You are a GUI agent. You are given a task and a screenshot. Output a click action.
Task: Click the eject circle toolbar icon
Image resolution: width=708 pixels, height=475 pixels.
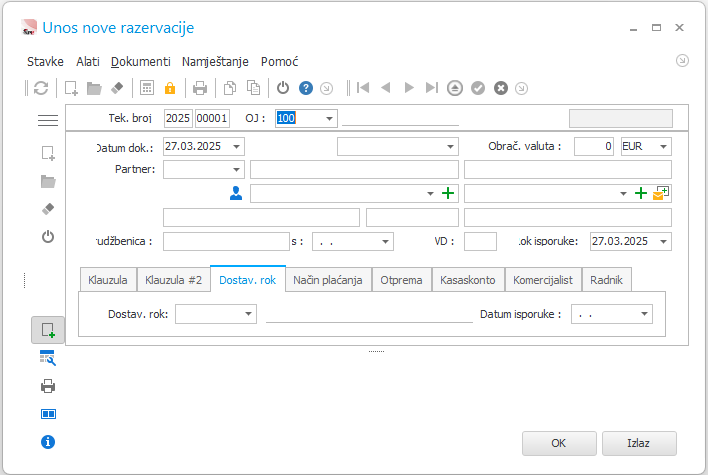tap(455, 88)
